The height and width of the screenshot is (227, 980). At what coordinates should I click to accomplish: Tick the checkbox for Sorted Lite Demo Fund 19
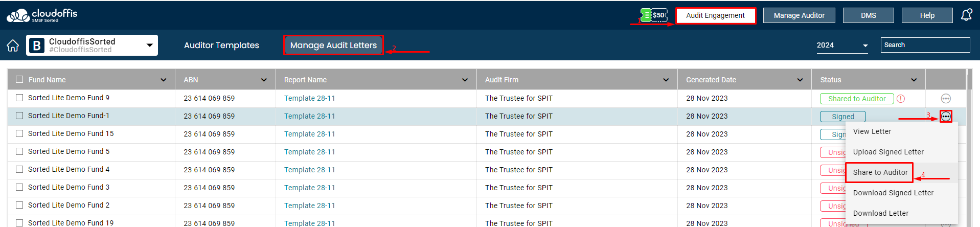[19, 223]
